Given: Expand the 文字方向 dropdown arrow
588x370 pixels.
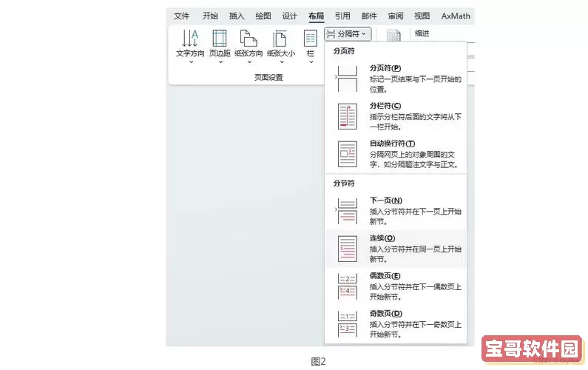Looking at the screenshot, I should coord(191,62).
